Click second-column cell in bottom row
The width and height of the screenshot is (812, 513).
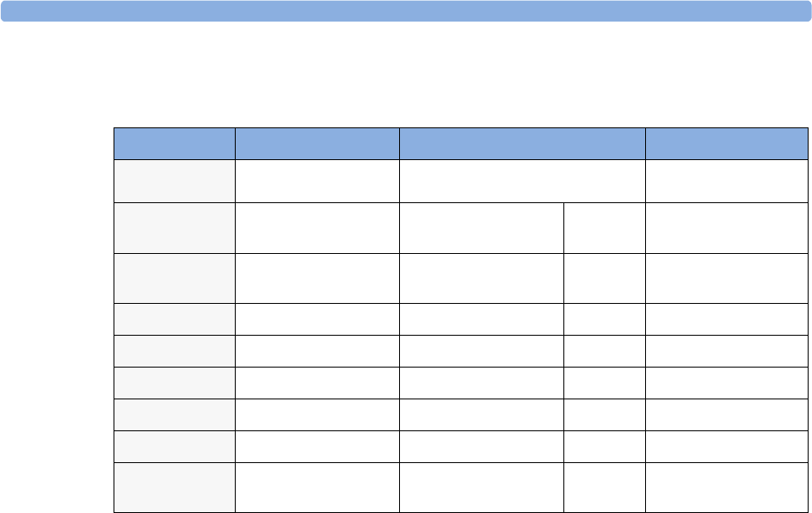coord(317,488)
